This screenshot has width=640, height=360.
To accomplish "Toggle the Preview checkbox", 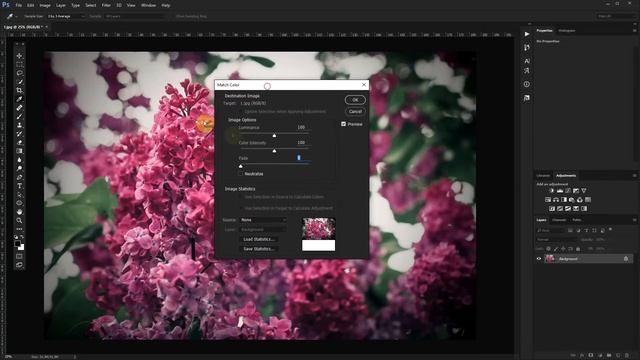I will point(343,124).
